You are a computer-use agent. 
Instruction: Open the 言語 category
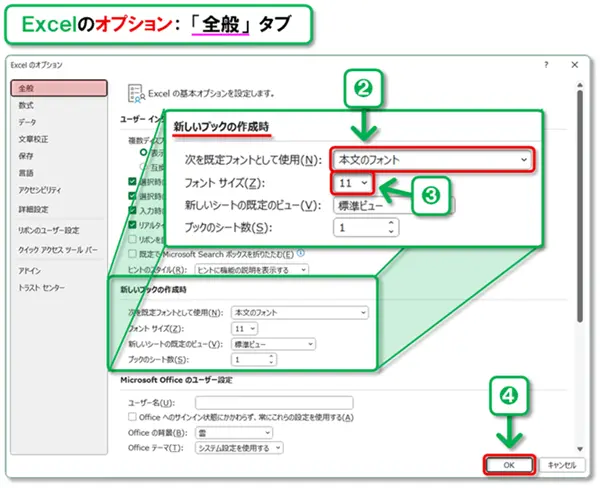[x=26, y=173]
